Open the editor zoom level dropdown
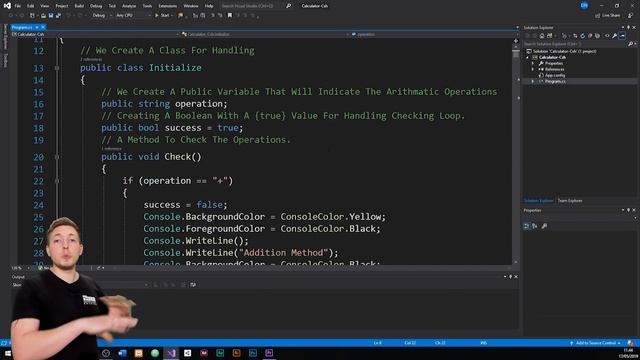This screenshot has height=360, width=640. [21, 268]
